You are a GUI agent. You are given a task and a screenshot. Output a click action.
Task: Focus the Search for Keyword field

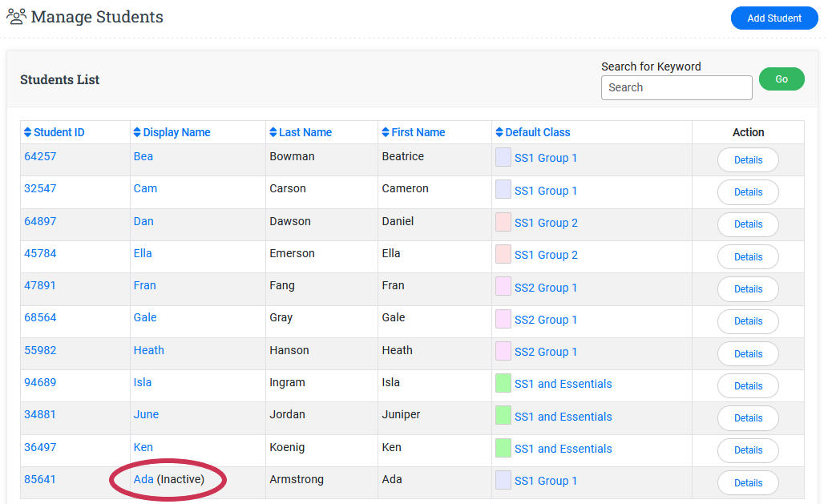click(676, 88)
